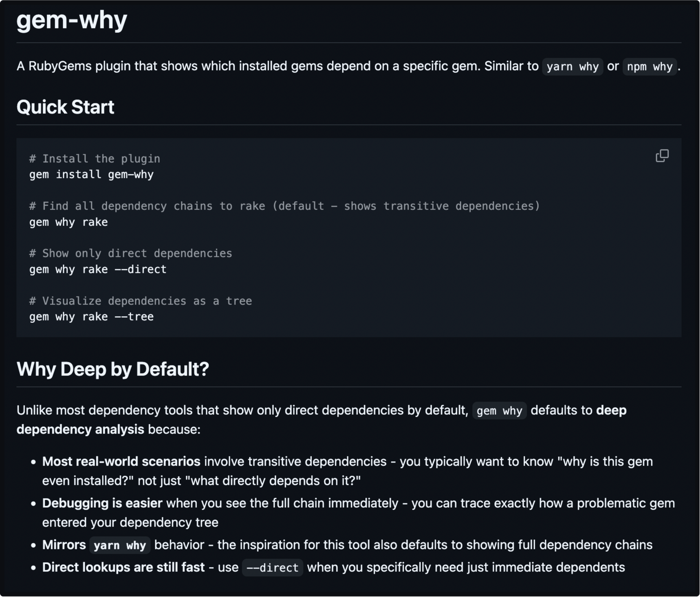Click the gem install gem-why command
The height and width of the screenshot is (597, 700).
coord(91,175)
